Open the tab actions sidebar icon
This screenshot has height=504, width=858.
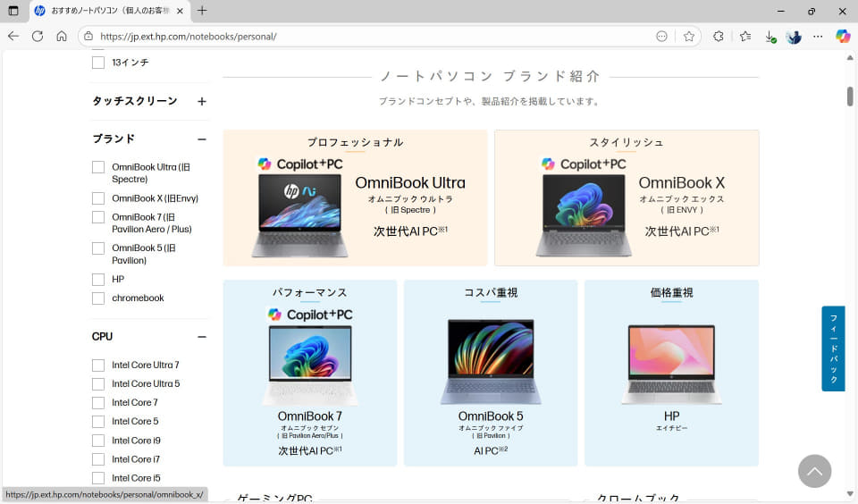pyautogui.click(x=13, y=11)
